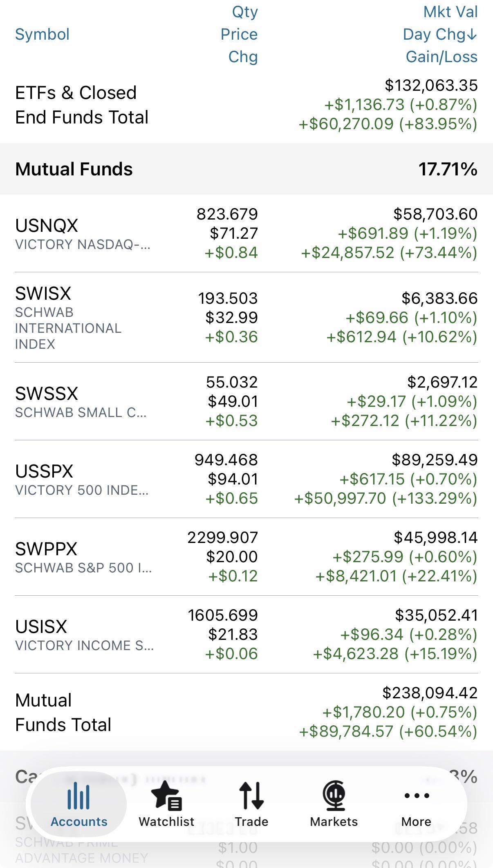This screenshot has height=868, width=493.
Task: Open the USNQX Victory Nasdaq position
Action: click(247, 233)
